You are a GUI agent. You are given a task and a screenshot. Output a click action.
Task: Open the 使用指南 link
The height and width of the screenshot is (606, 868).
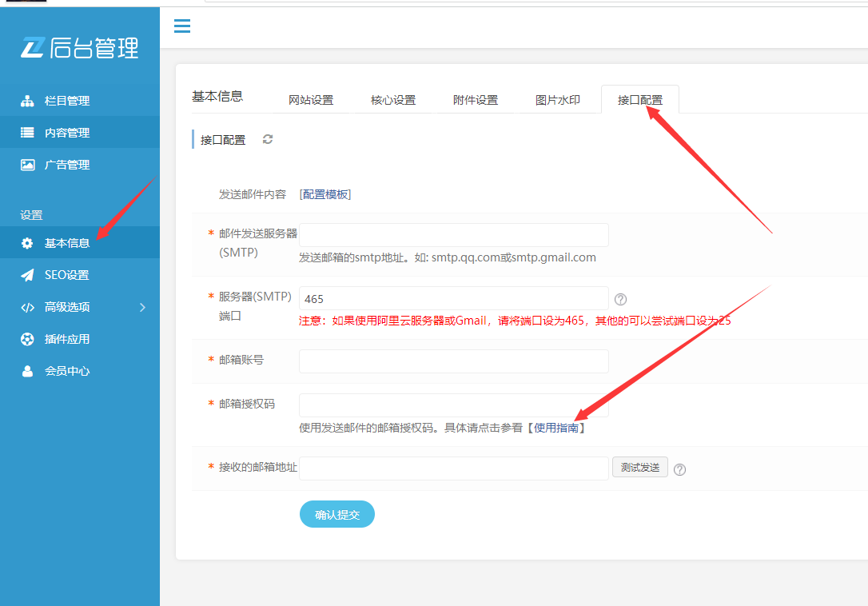556,428
